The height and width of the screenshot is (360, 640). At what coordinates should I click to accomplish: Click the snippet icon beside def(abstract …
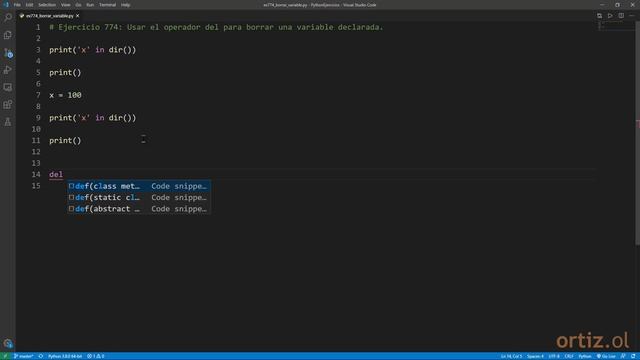(71, 209)
